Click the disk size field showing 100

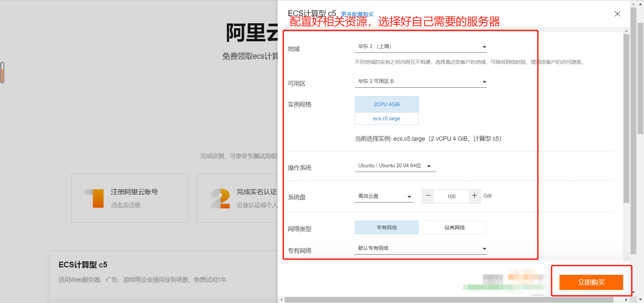tap(451, 197)
